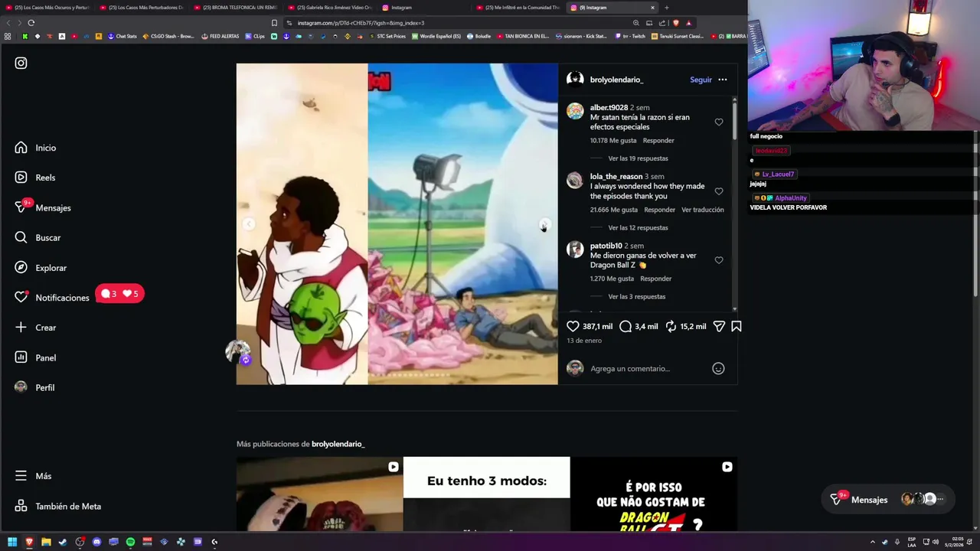Open the Buscar search panel
The image size is (980, 551).
tap(38, 238)
